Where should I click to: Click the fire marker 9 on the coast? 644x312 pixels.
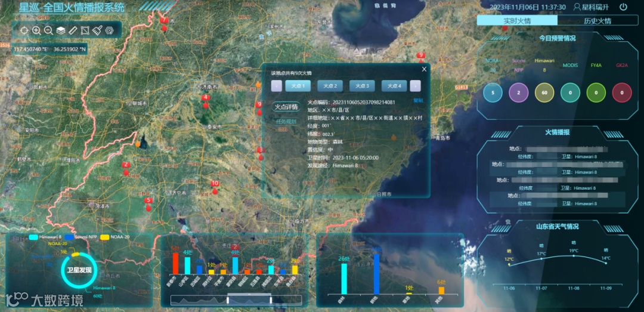pyautogui.click(x=420, y=58)
